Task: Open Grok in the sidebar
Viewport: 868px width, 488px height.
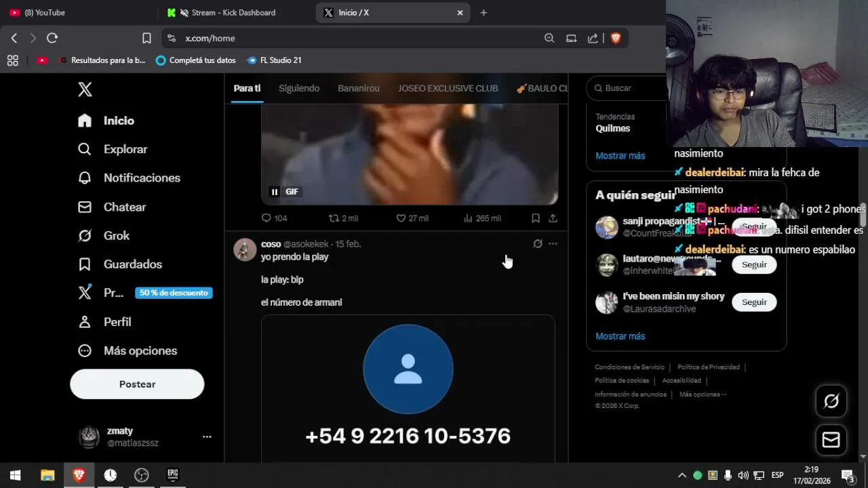Action: pyautogui.click(x=104, y=235)
